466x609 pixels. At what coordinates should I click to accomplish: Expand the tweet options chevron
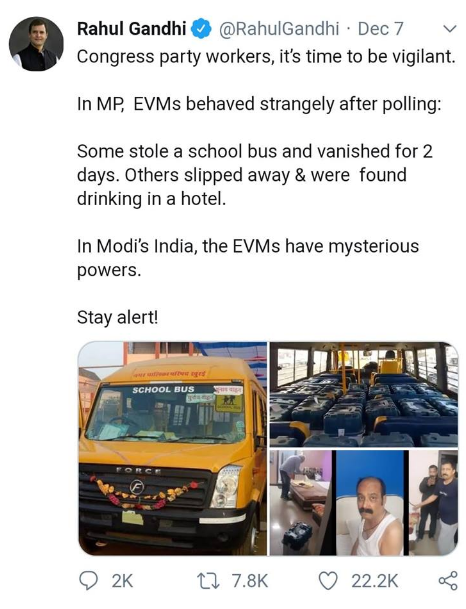pyautogui.click(x=449, y=29)
